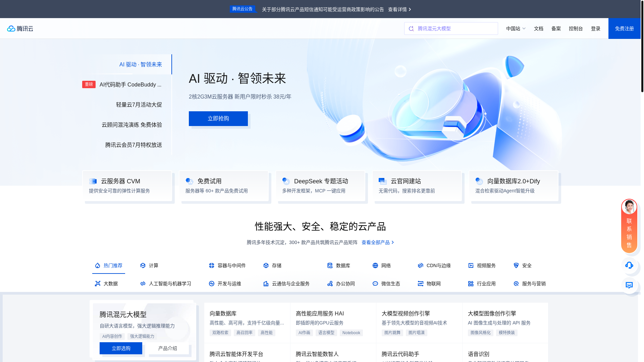This screenshot has width=644, height=362.
Task: Click the 网络 globe icon
Action: click(375, 265)
